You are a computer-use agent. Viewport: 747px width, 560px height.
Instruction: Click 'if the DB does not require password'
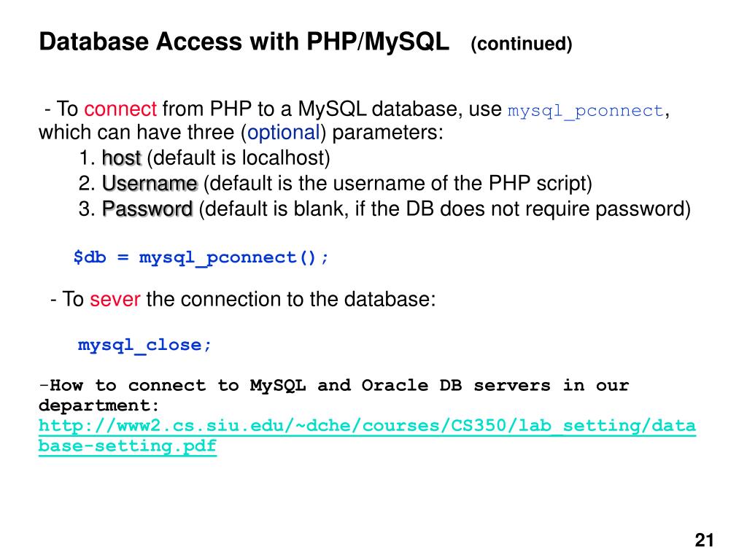(521, 209)
